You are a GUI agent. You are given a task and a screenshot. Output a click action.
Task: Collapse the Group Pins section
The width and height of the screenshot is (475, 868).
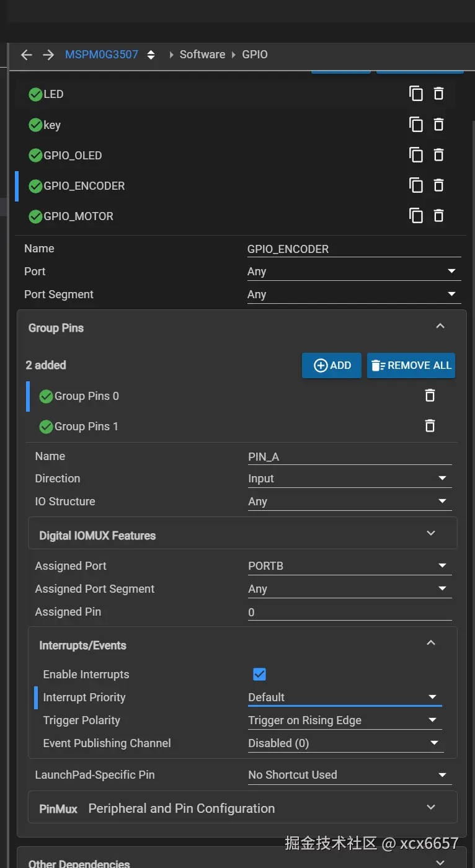(x=440, y=327)
